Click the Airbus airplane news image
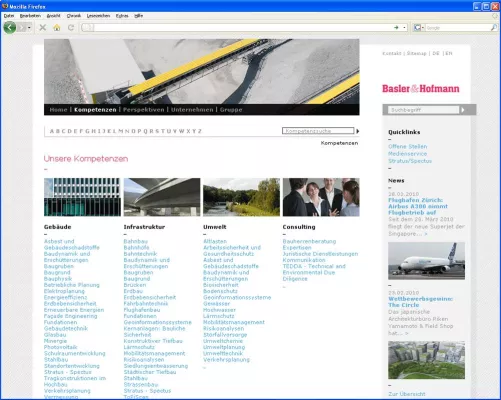This screenshot has width=501, height=400. click(x=426, y=261)
